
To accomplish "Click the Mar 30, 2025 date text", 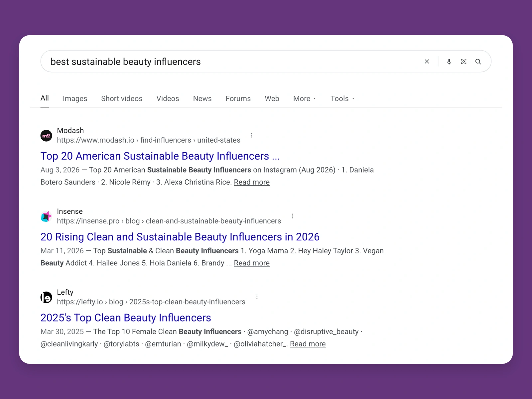I will 62,332.
